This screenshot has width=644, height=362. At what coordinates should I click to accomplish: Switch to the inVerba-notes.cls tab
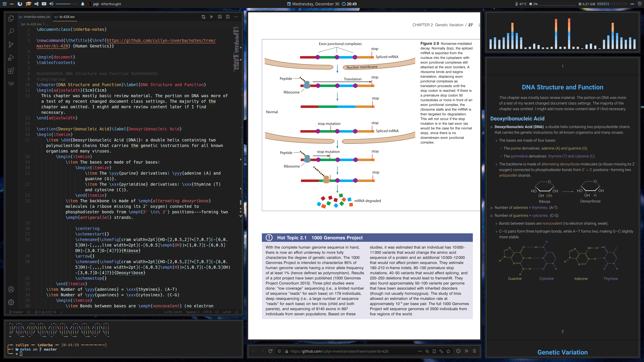[34, 17]
